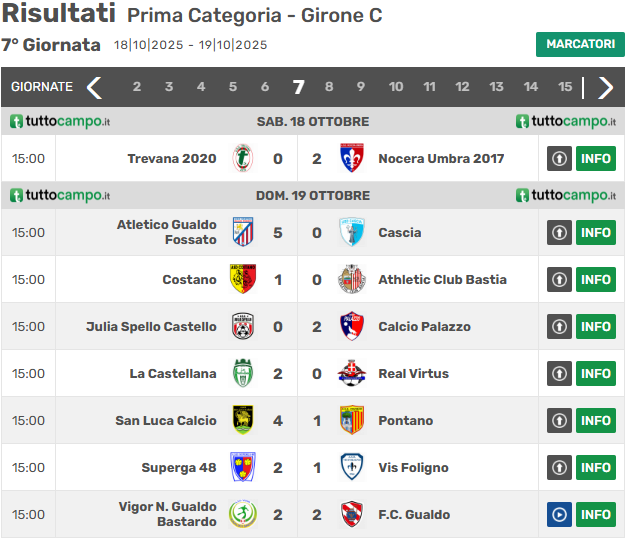
Task: Select giornata 2 in the round bar
Action: (137, 87)
